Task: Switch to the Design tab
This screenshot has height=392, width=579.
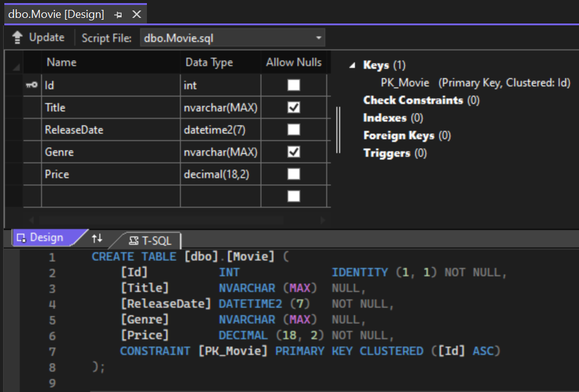Action: (41, 238)
